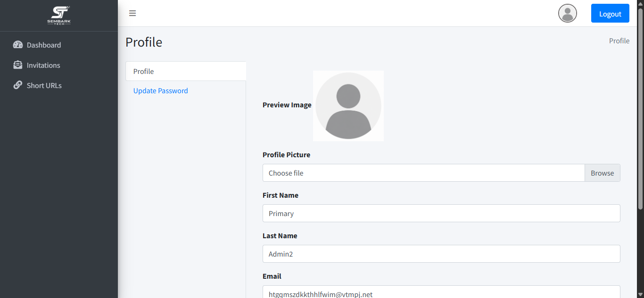Focus the Last Name field

(x=441, y=254)
